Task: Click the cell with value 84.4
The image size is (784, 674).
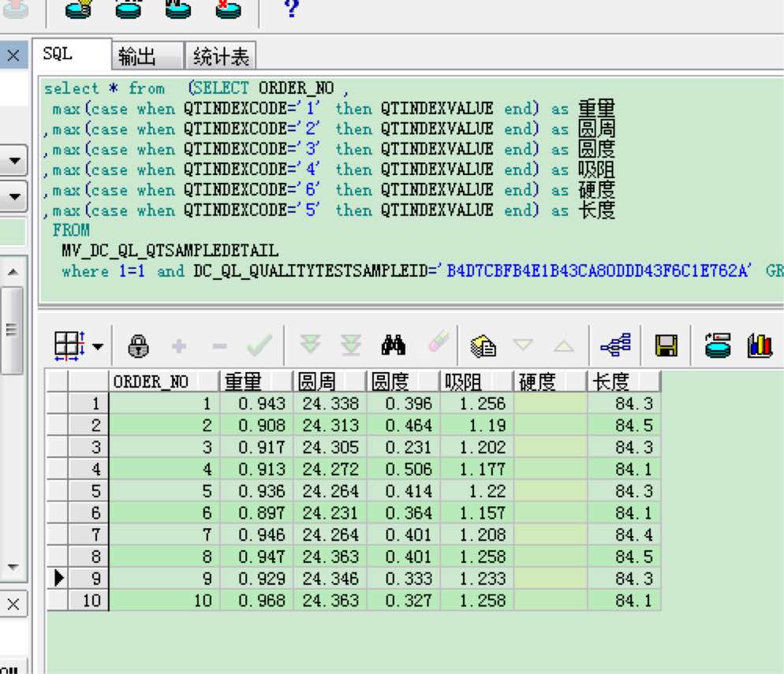Action: [x=624, y=534]
